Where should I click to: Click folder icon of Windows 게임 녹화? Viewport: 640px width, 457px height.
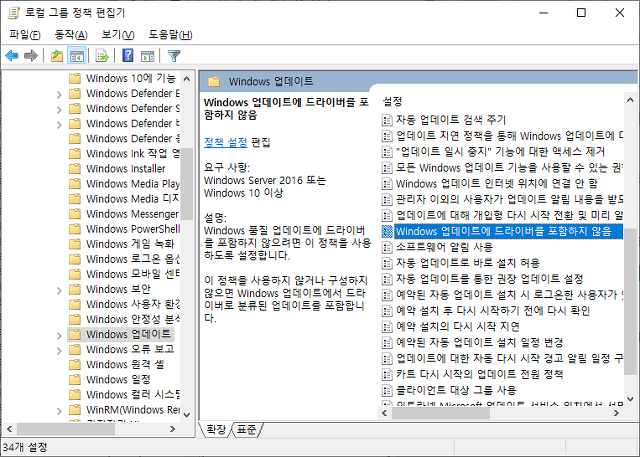point(75,244)
